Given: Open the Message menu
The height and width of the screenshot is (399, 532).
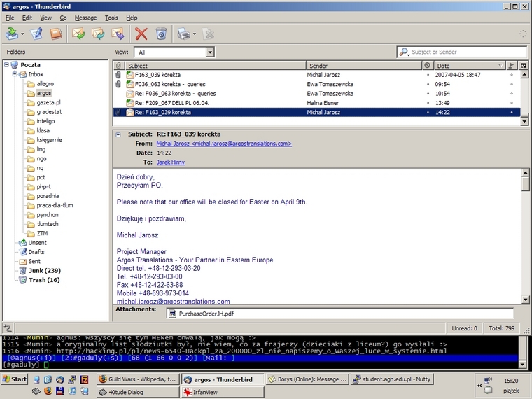Looking at the screenshot, I should point(86,17).
